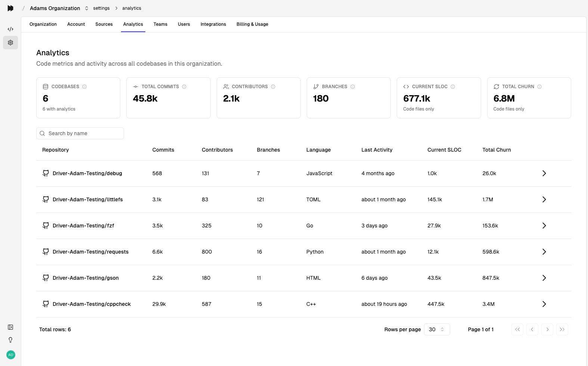Image resolution: width=588 pixels, height=366 pixels.
Task: Click info icon next to CONTRIBUTORS
Action: [x=273, y=87]
